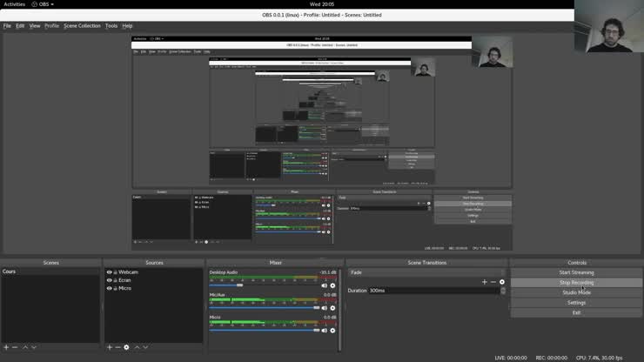
Task: Mute Desktop Audio speaker icon
Action: click(x=325, y=285)
